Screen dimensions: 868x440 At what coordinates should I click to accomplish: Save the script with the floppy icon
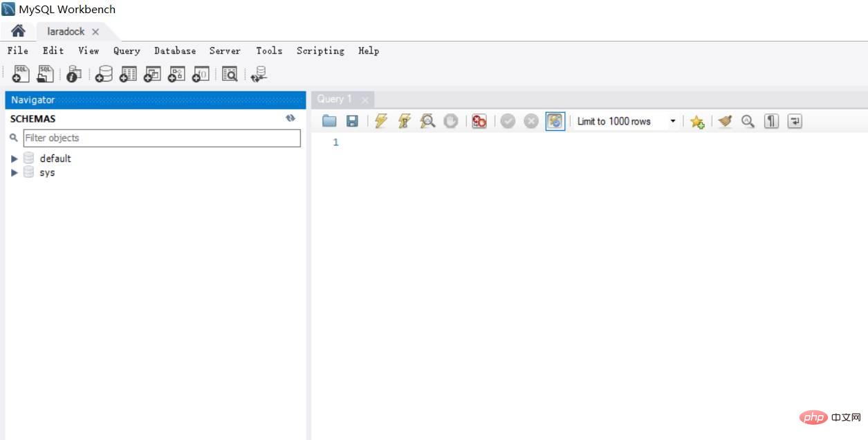[x=352, y=121]
